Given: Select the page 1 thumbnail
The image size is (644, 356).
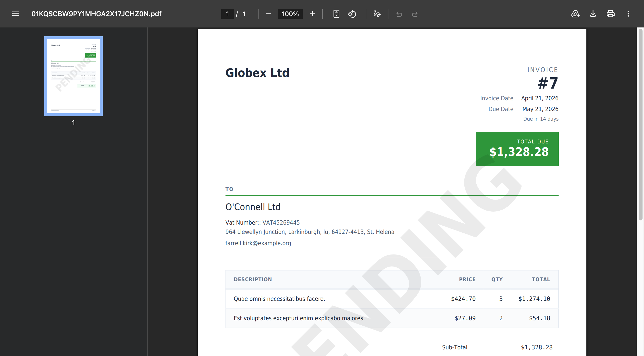Looking at the screenshot, I should [74, 76].
